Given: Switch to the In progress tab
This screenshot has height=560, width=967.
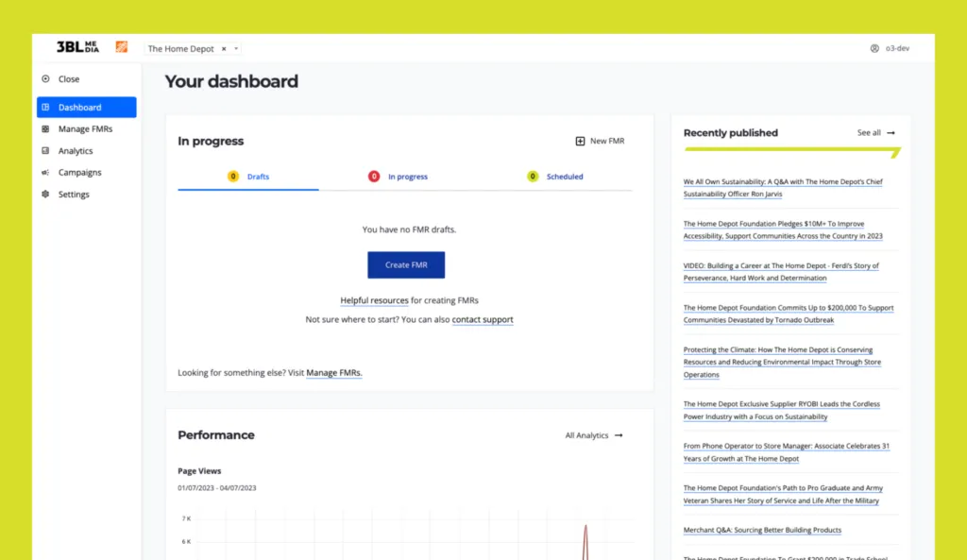Looking at the screenshot, I should [398, 177].
